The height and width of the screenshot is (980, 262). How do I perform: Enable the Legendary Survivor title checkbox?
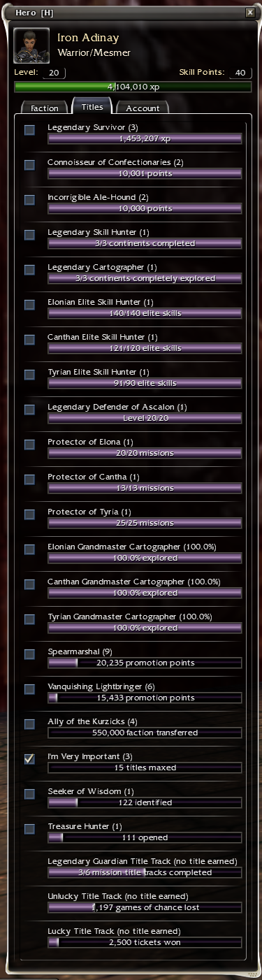pos(29,130)
